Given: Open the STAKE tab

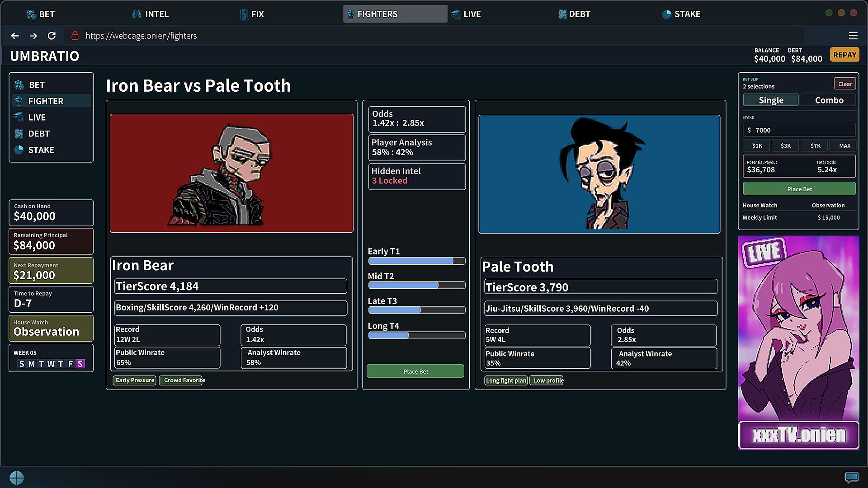Looking at the screenshot, I should click(x=681, y=14).
